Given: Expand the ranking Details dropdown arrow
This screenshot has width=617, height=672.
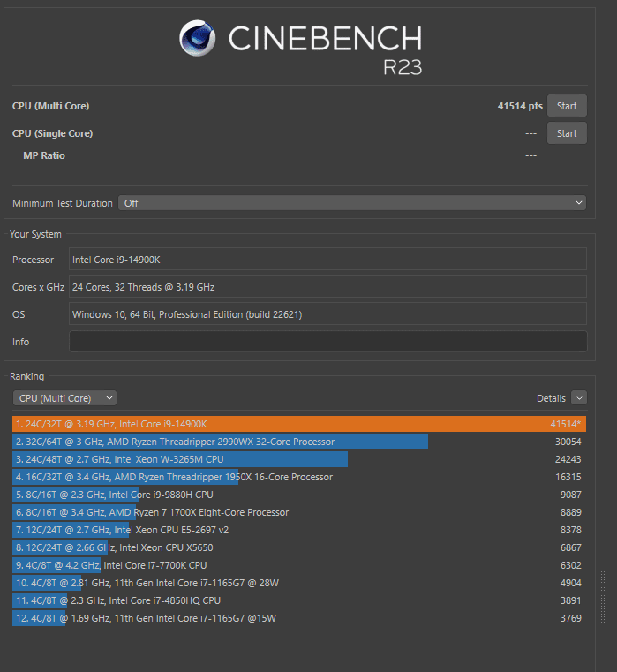Looking at the screenshot, I should pos(579,398).
